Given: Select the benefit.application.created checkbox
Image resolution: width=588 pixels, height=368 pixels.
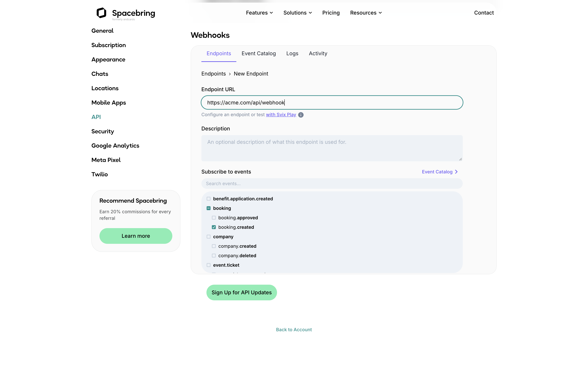Looking at the screenshot, I should click(x=208, y=199).
